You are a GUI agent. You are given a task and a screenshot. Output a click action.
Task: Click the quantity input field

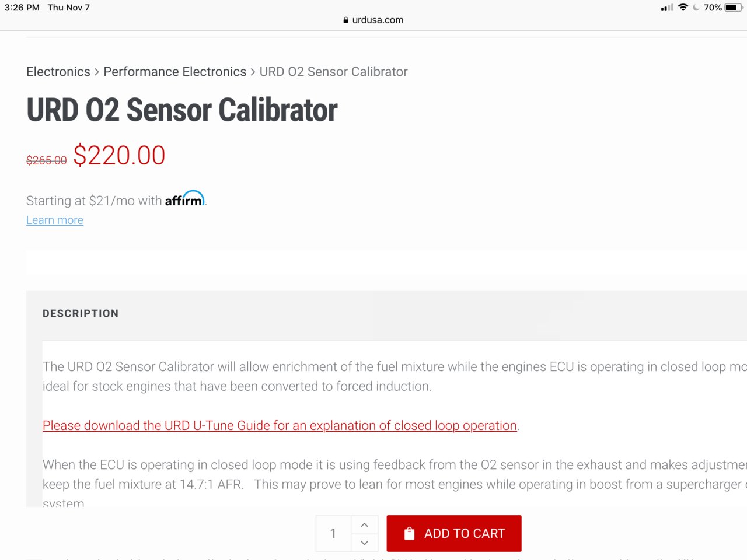coord(333,533)
